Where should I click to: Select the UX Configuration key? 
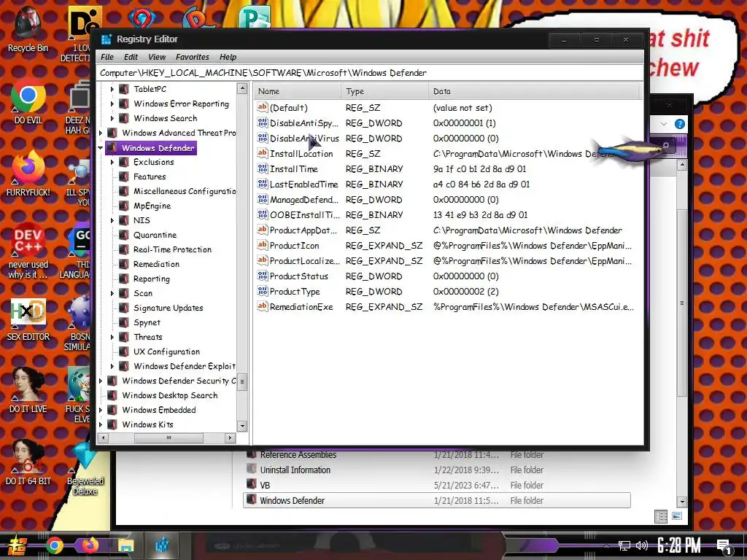(x=166, y=351)
